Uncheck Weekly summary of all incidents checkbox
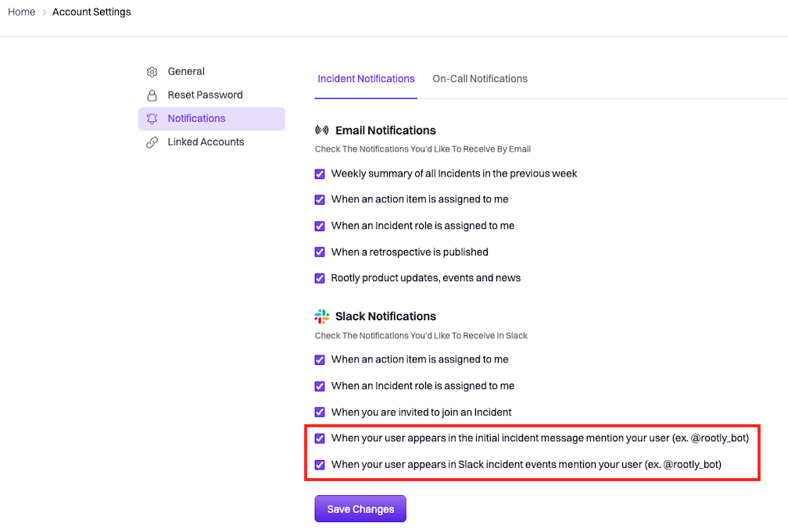The height and width of the screenshot is (532, 788). coord(320,173)
